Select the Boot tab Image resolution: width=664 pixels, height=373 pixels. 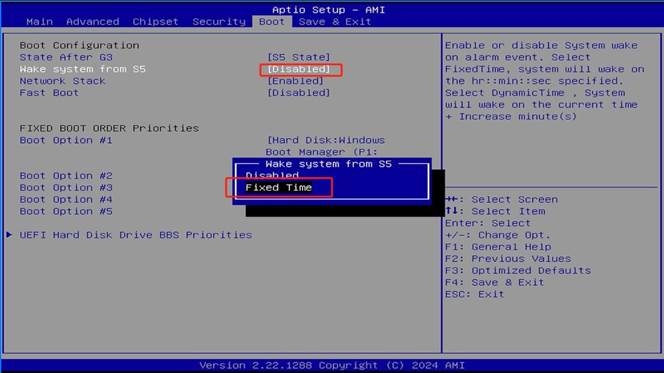(x=272, y=22)
